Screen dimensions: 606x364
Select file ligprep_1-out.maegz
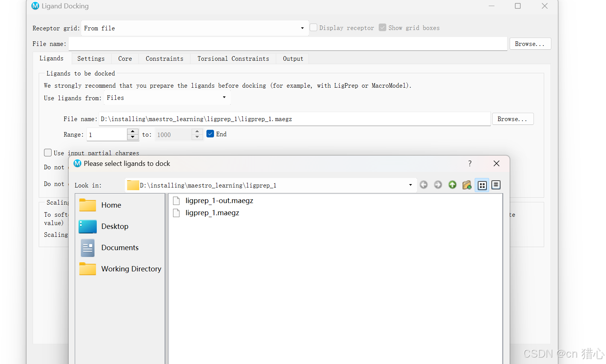(219, 201)
